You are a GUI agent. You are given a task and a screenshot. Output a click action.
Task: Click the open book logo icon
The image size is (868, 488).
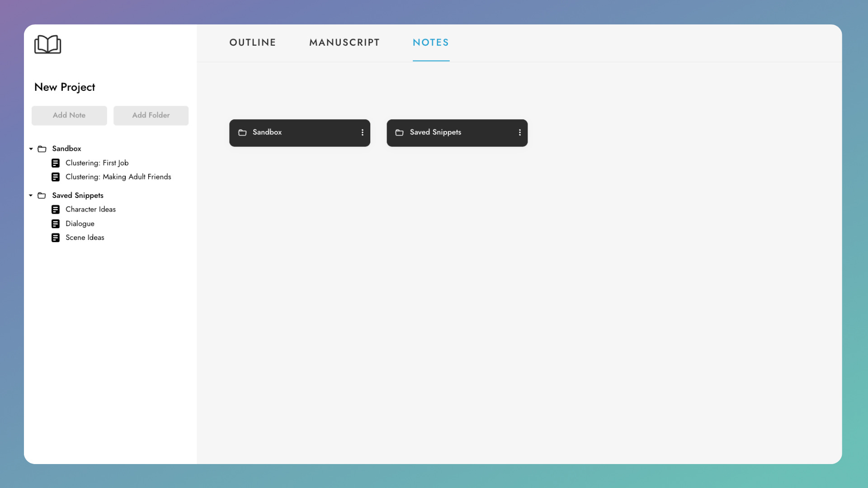[x=47, y=44]
